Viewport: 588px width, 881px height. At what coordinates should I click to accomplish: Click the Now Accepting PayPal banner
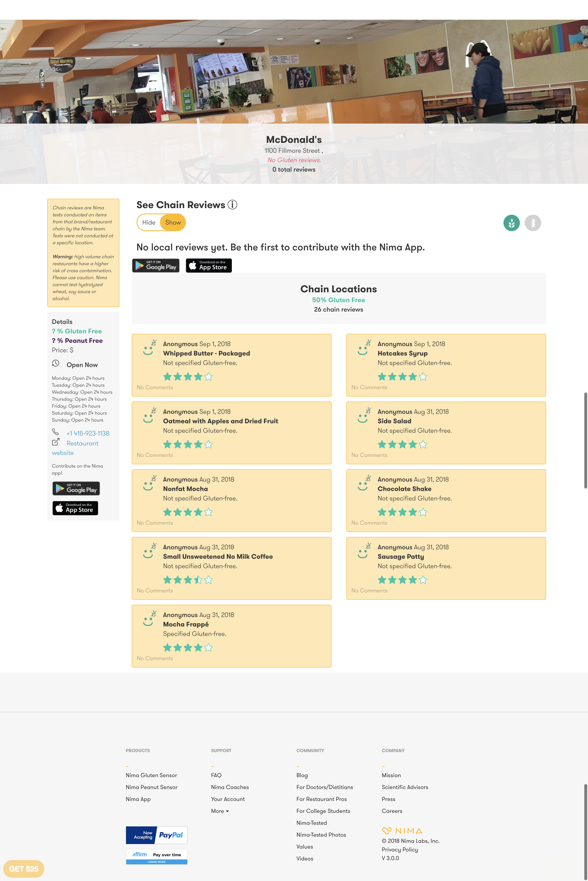[156, 835]
